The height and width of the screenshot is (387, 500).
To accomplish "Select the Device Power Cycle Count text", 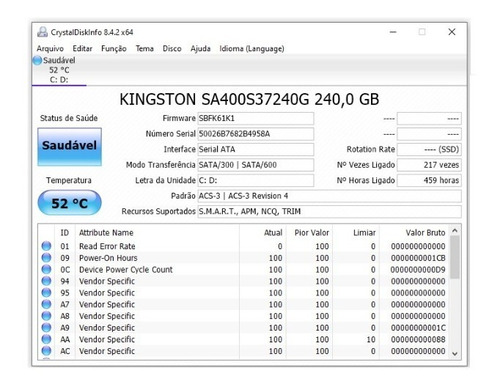I will pyautogui.click(x=126, y=270).
